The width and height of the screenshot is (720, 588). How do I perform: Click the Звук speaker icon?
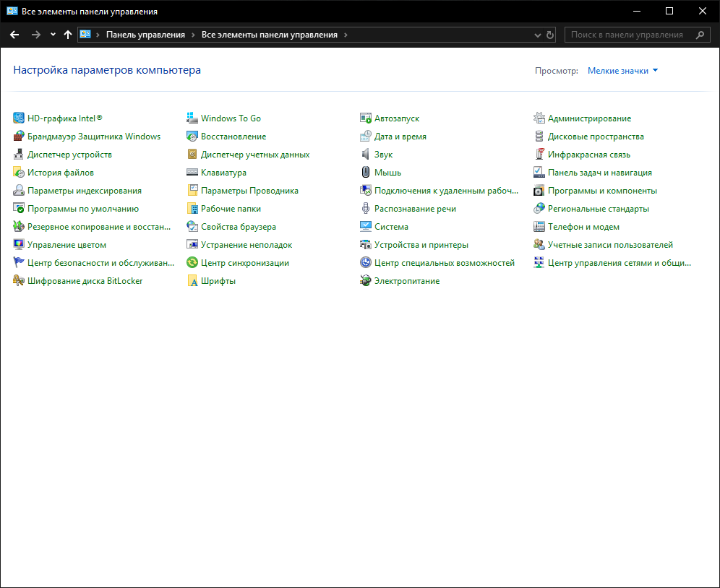click(366, 155)
